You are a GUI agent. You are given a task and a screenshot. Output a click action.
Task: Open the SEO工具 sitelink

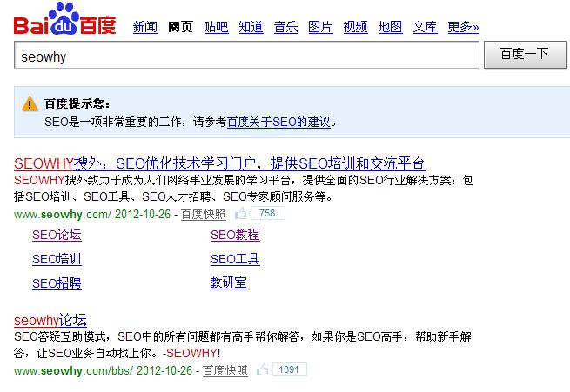235,259
